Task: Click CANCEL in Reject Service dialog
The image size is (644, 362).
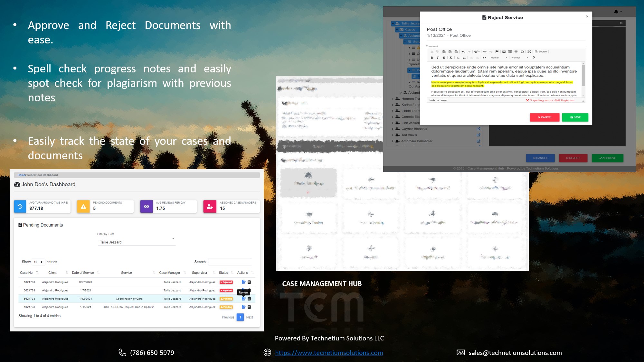Action: click(x=545, y=117)
